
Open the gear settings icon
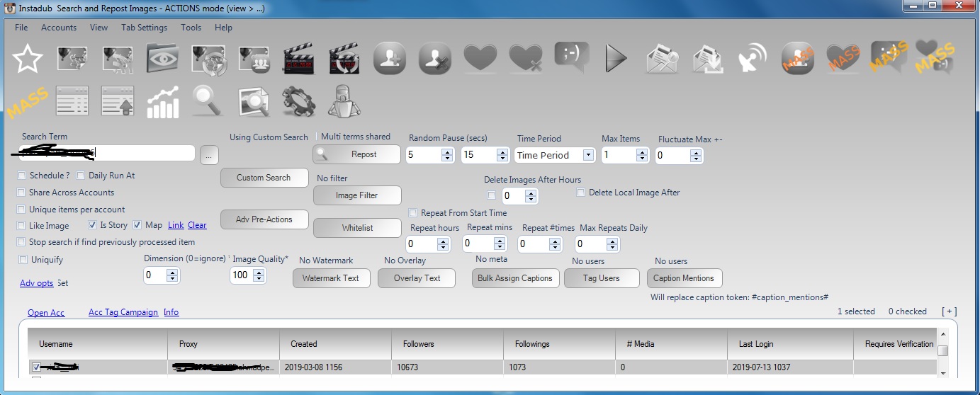coord(299,101)
